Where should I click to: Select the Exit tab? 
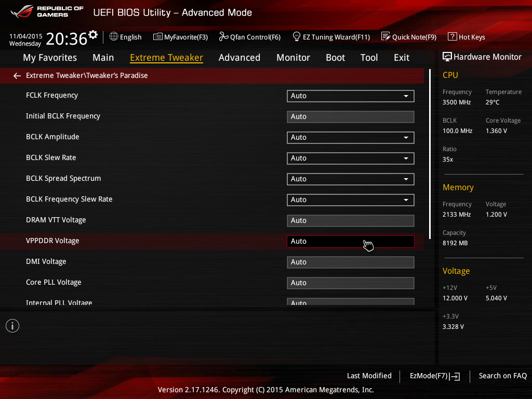402,58
